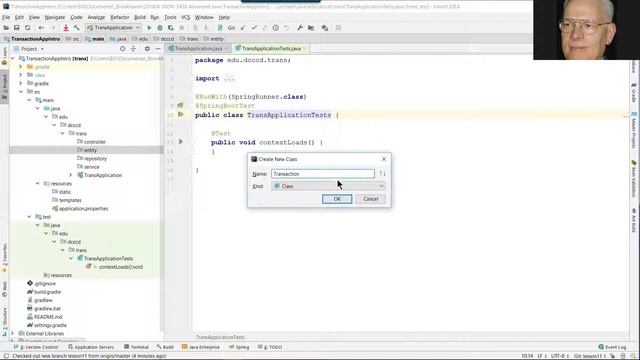Expand External Libraries node
640x360 pixels.
click(12, 333)
